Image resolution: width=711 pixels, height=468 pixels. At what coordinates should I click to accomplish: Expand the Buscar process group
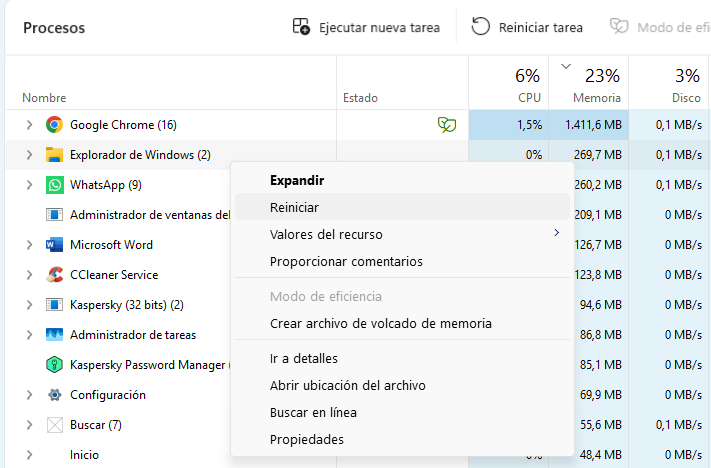click(x=29, y=425)
